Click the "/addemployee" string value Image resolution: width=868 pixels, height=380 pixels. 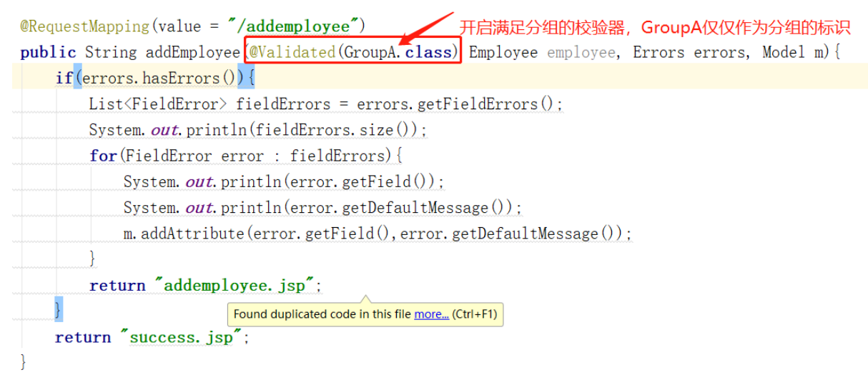(292, 26)
